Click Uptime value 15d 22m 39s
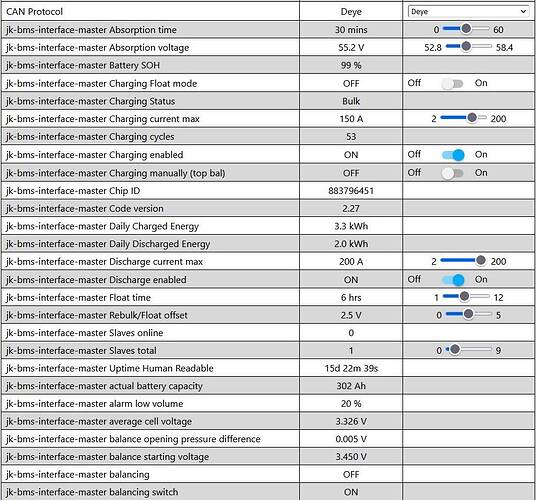Image resolution: width=537 pixels, height=500 pixels. [x=351, y=368]
